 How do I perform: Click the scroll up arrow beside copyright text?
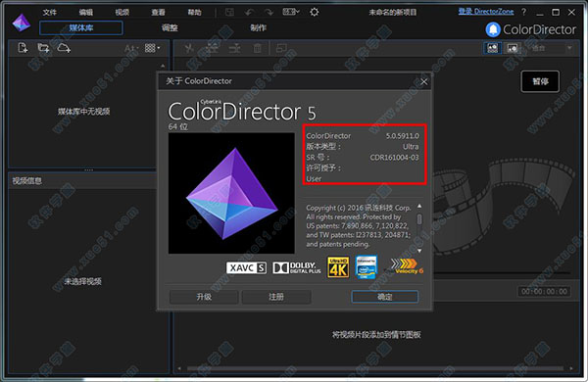(x=419, y=206)
